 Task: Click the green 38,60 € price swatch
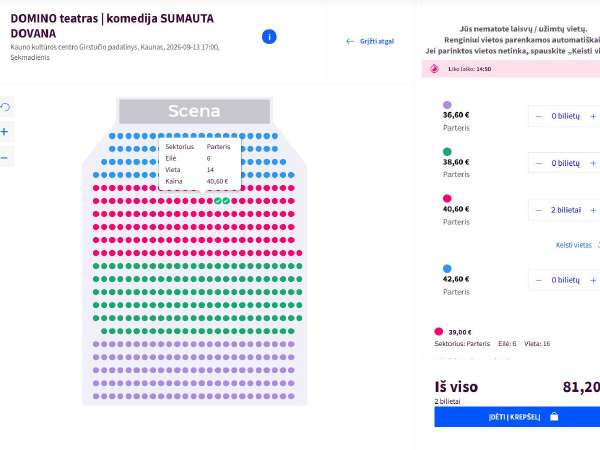(447, 152)
